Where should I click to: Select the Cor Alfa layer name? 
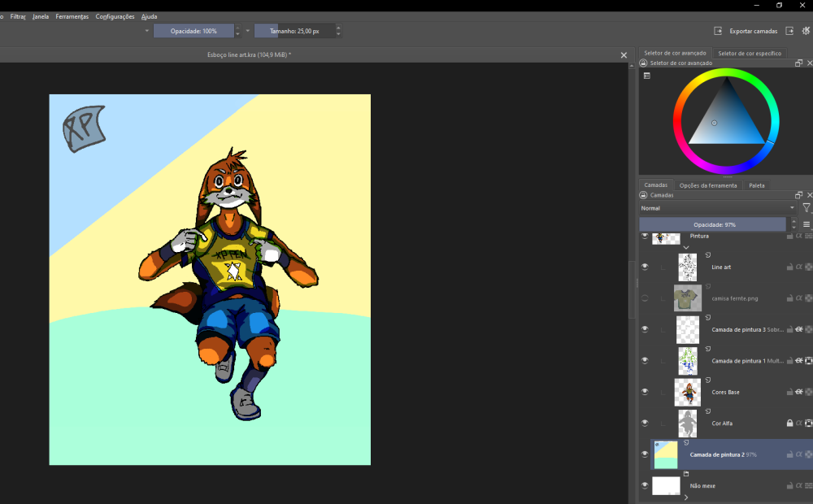(x=722, y=423)
